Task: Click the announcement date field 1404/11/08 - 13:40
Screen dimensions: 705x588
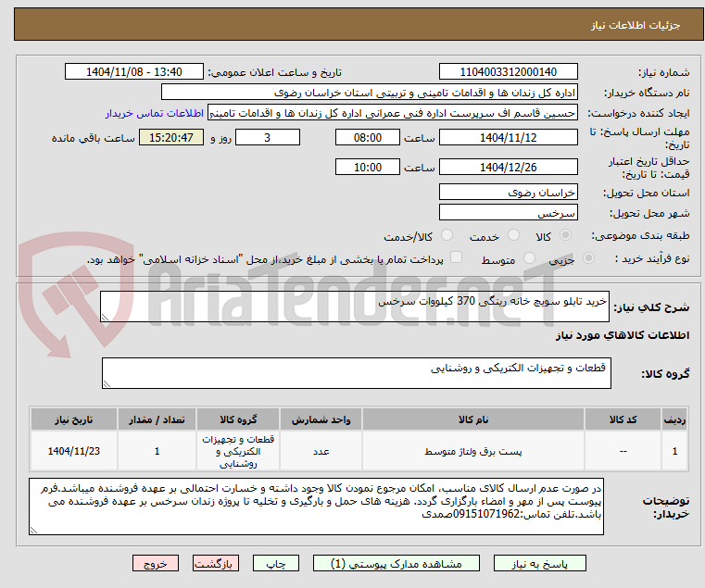Action: pyautogui.click(x=134, y=72)
